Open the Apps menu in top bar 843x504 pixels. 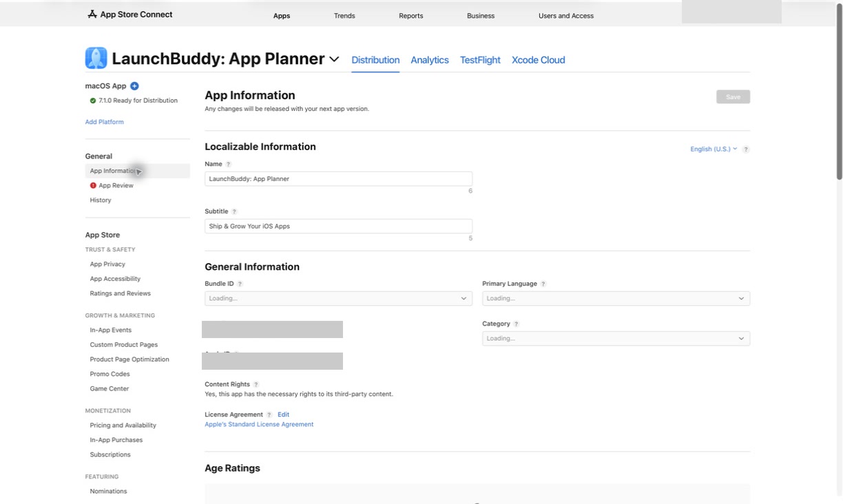click(x=282, y=16)
